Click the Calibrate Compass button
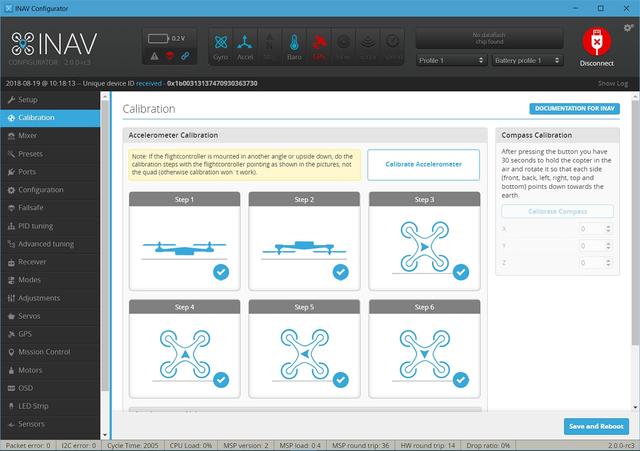Image resolution: width=640 pixels, height=451 pixels. click(x=557, y=211)
